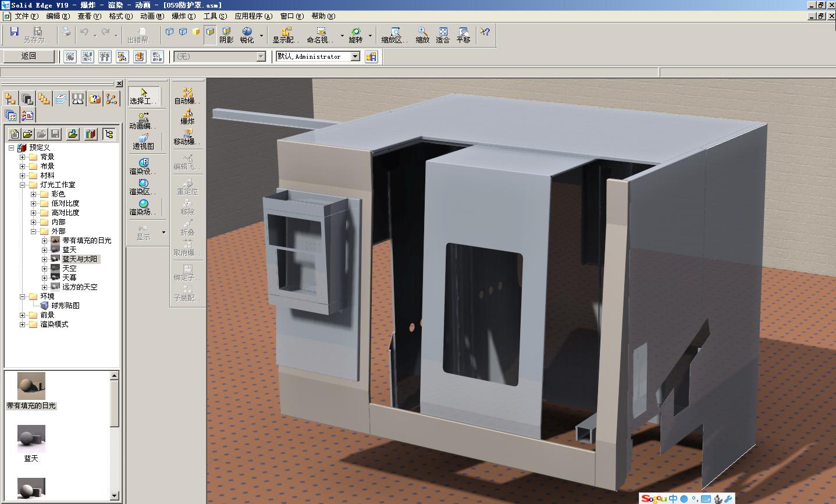836x504 pixels.
Task: Open the dropdown arrow next to 锐化
Action: [261, 35]
